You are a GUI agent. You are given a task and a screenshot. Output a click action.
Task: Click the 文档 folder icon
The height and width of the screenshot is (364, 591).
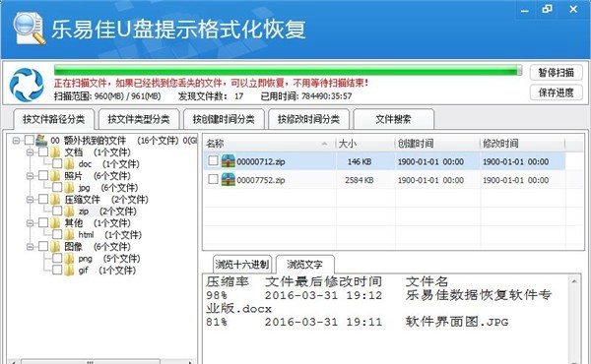(55, 152)
